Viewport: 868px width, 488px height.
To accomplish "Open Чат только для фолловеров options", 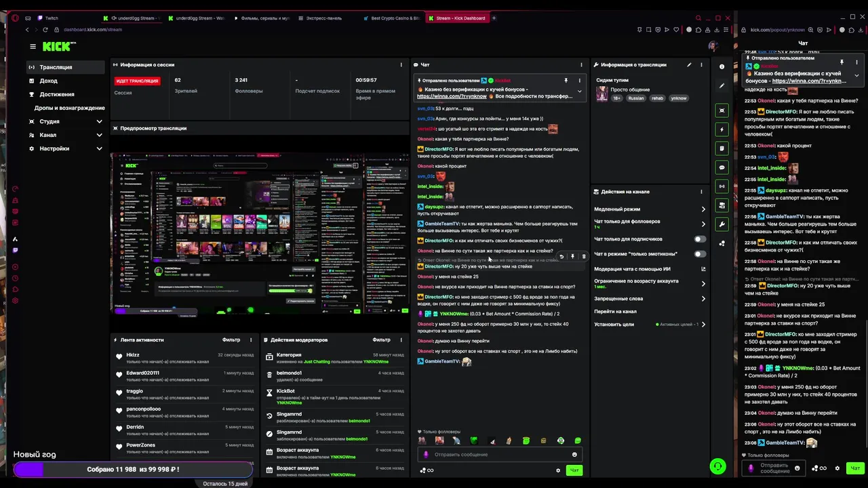I will tap(650, 224).
